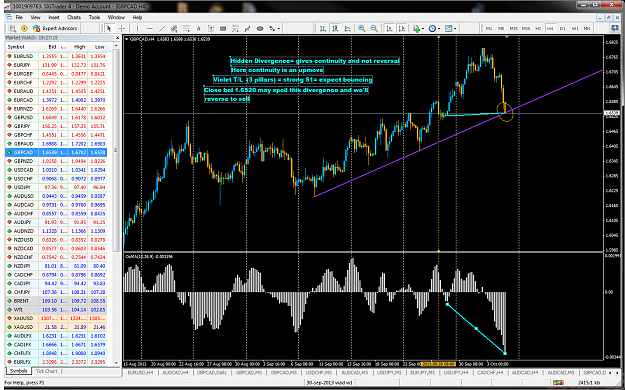Click the yellow diamond toolbar icon
Image resolution: width=625 pixels, height=390 pixels.
24,28
